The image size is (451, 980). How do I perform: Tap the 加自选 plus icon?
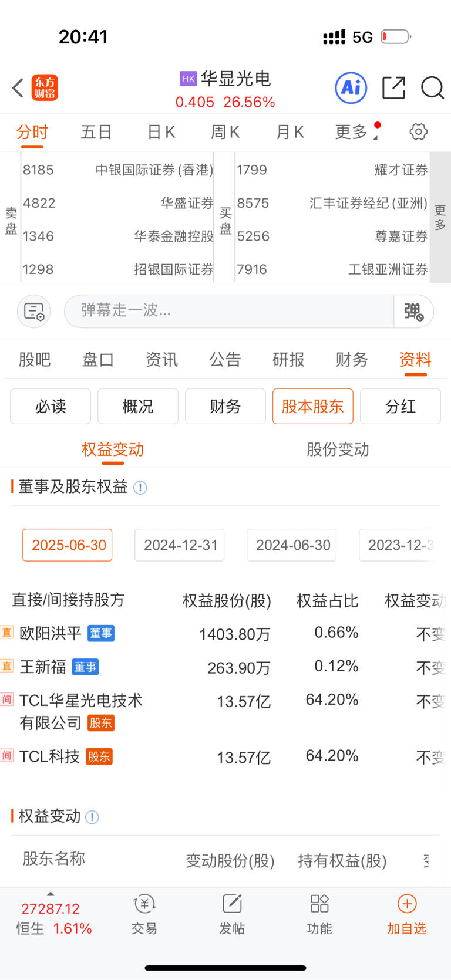(x=407, y=904)
